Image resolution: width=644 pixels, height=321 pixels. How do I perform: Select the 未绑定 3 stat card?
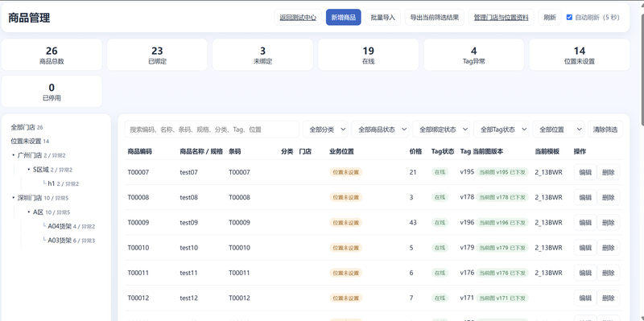263,55
